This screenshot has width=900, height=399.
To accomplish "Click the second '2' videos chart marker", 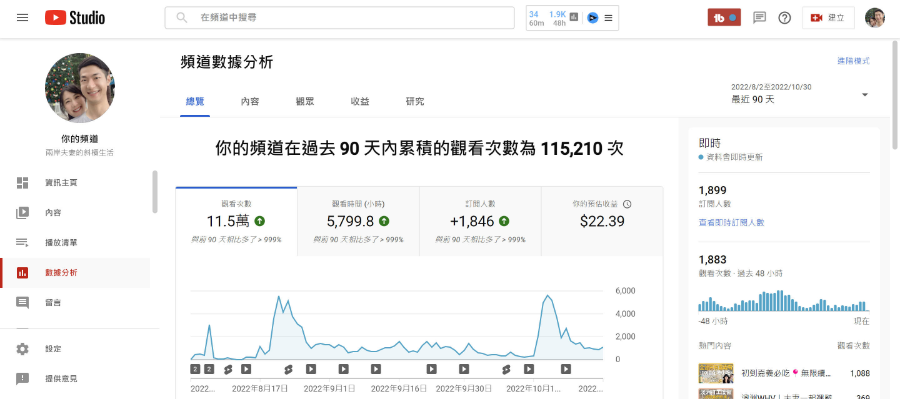I will [x=209, y=369].
